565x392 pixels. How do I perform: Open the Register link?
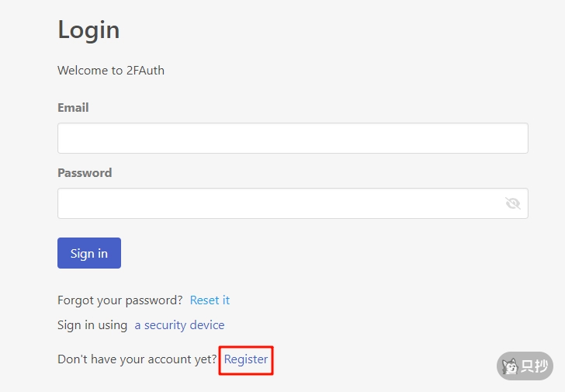tap(246, 359)
